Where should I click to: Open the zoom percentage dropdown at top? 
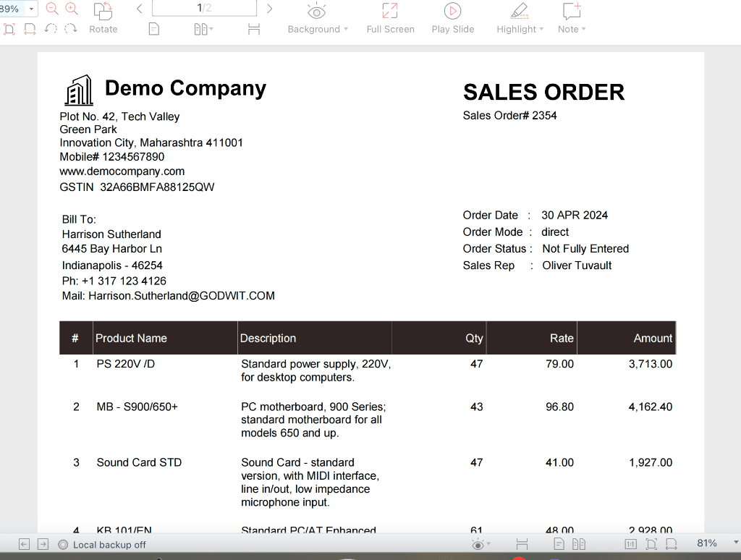click(x=31, y=9)
